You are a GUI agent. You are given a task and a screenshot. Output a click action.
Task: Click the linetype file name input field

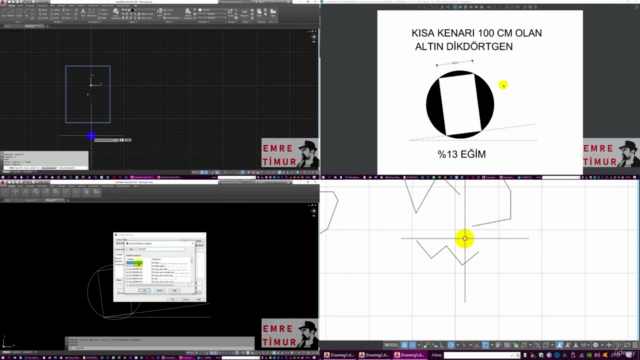pos(162,249)
